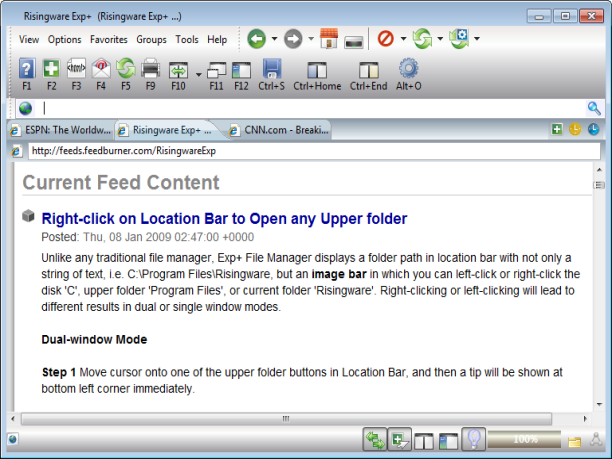Click the green Back navigation arrow
612x459 pixels.
[257, 40]
